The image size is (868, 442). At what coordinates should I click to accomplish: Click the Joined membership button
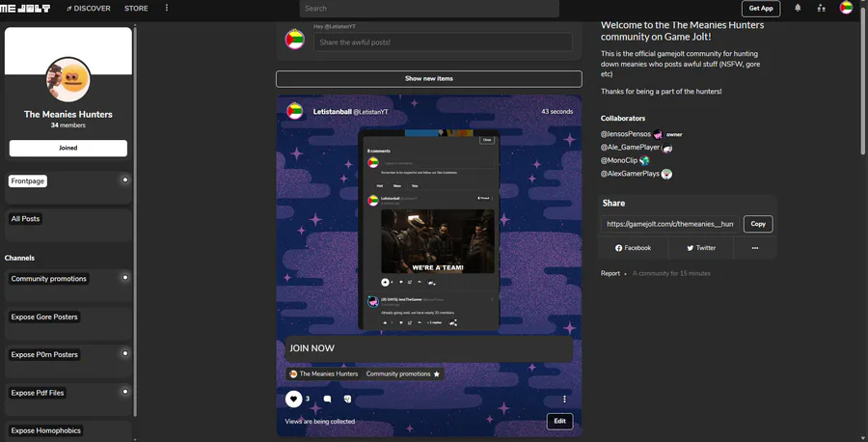[x=68, y=148]
